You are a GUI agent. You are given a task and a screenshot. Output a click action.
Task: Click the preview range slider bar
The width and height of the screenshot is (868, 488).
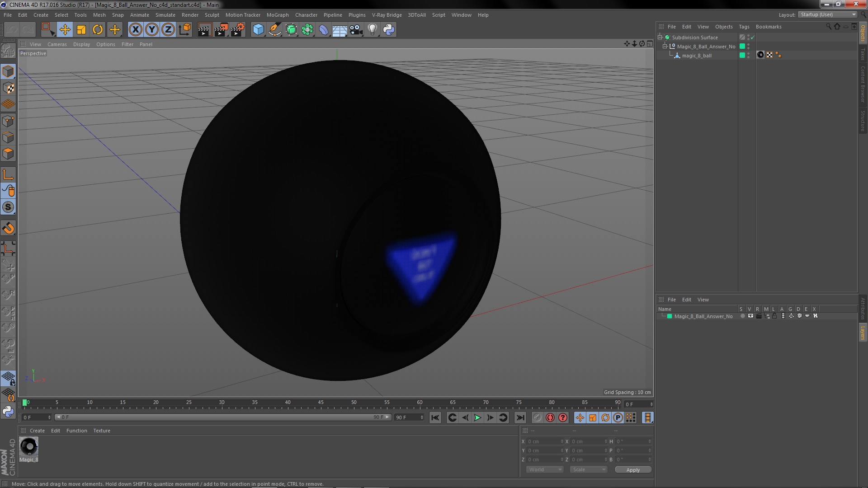[x=223, y=418]
